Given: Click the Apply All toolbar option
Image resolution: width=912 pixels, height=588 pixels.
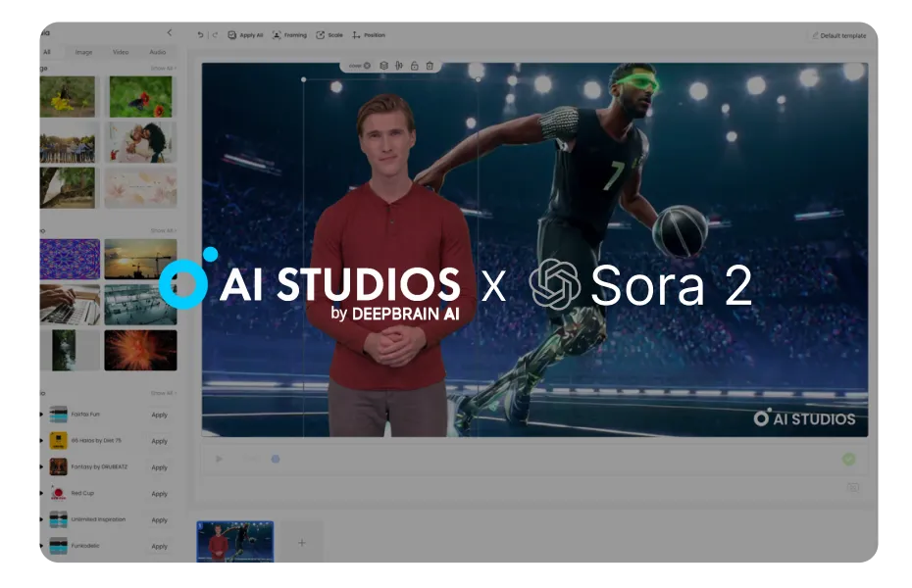Looking at the screenshot, I should (245, 35).
